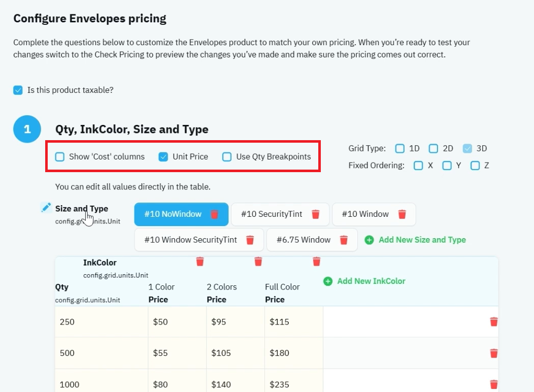Click the green plus icon for new Size and Type
The height and width of the screenshot is (392, 534).
(369, 240)
